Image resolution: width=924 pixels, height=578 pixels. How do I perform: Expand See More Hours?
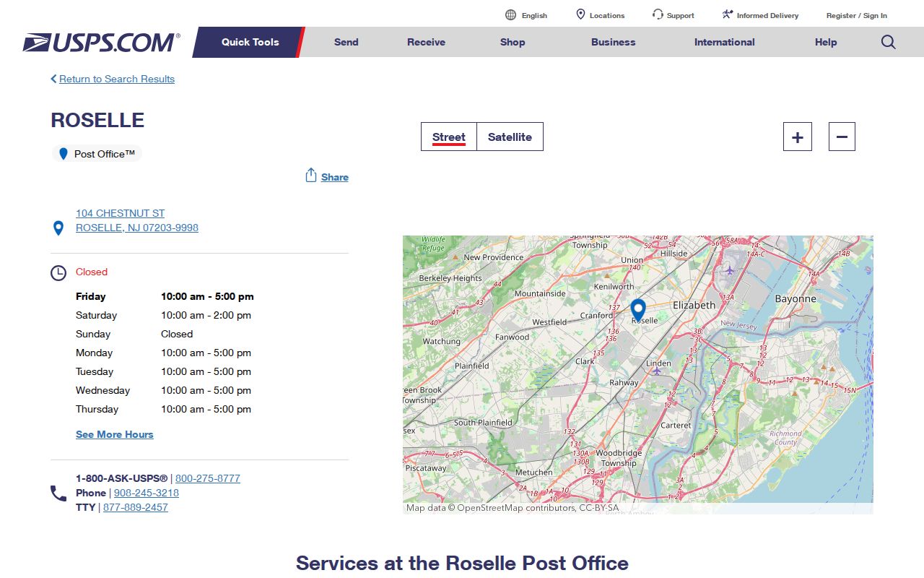[115, 434]
